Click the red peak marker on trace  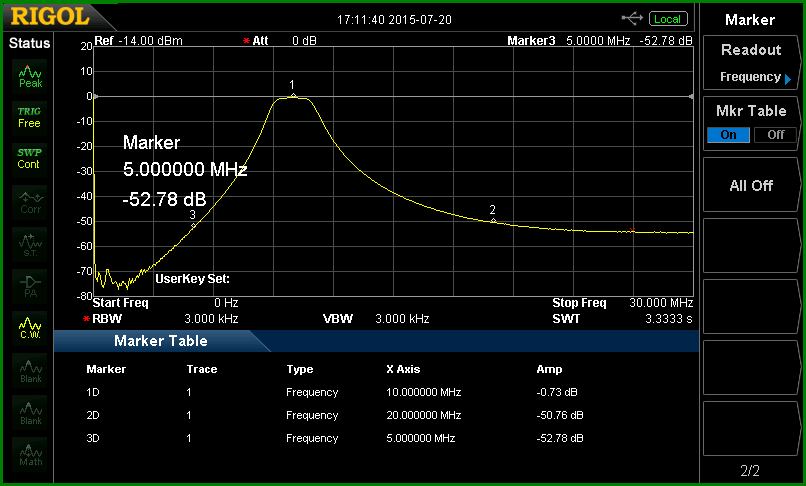pyautogui.click(x=632, y=230)
